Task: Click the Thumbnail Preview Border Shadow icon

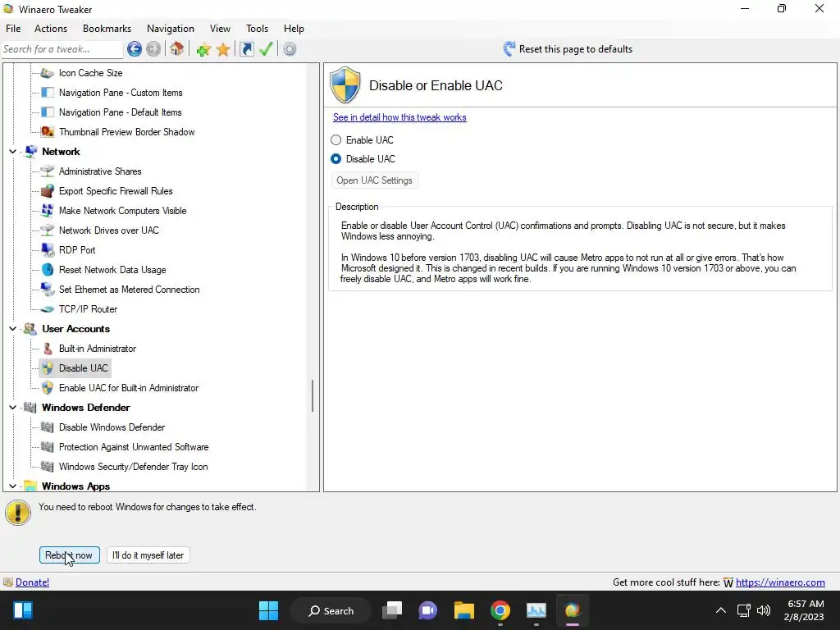Action: [47, 132]
